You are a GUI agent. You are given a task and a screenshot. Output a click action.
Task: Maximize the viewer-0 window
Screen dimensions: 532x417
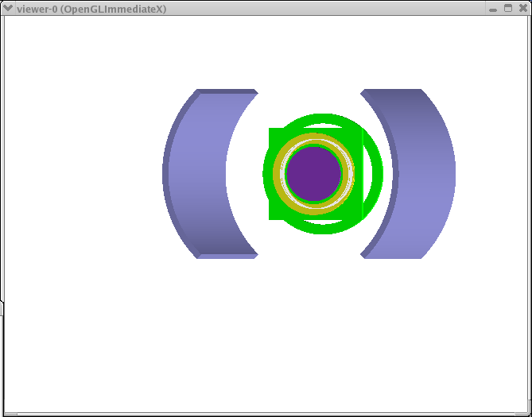click(x=508, y=9)
